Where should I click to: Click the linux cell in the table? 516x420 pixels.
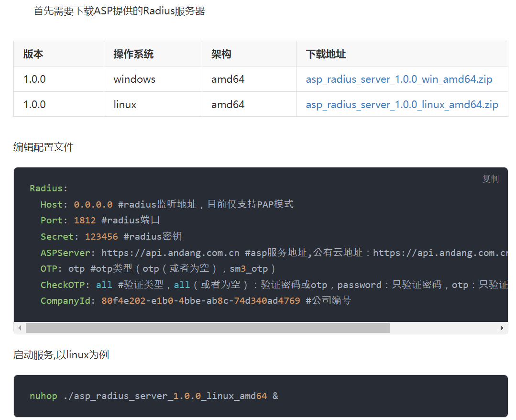pos(125,105)
